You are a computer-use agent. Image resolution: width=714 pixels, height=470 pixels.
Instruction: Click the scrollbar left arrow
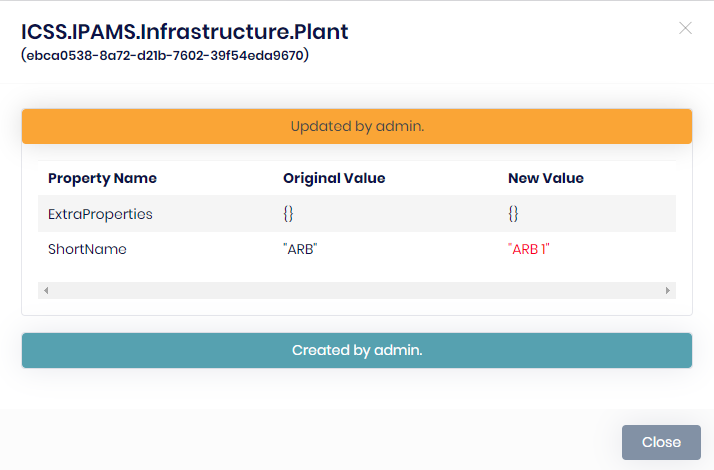pyautogui.click(x=46, y=290)
